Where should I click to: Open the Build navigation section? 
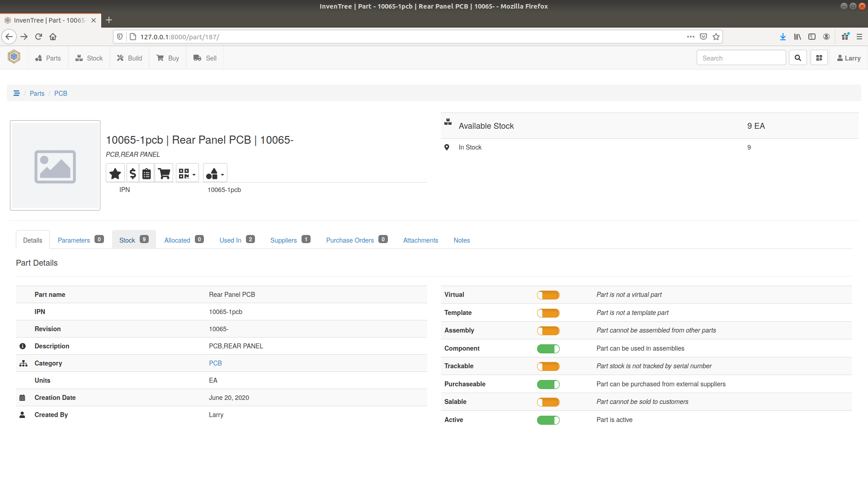pos(129,58)
